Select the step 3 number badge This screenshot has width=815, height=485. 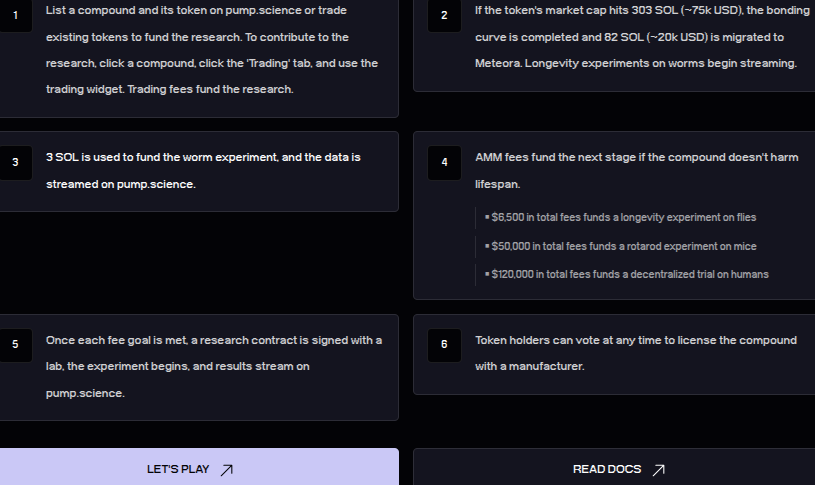pos(16,163)
